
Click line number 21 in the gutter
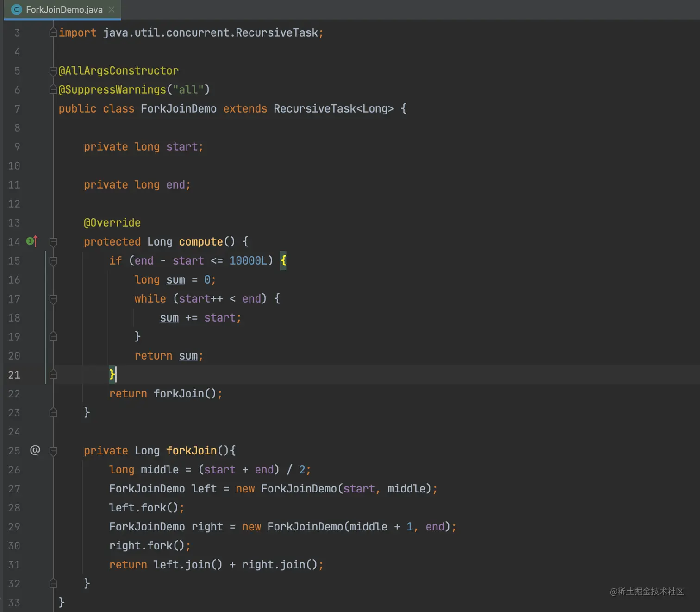click(14, 375)
